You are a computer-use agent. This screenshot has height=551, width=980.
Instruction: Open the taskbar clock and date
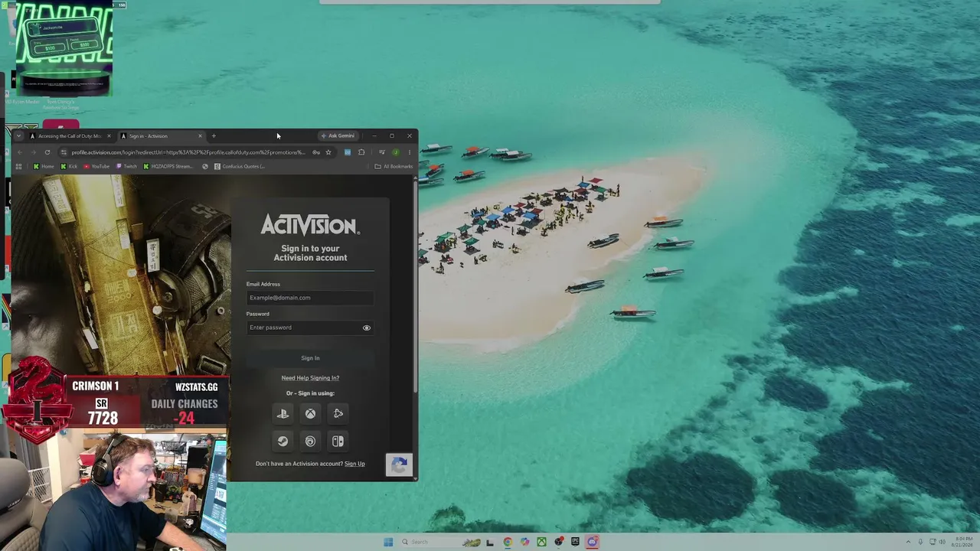[962, 542]
